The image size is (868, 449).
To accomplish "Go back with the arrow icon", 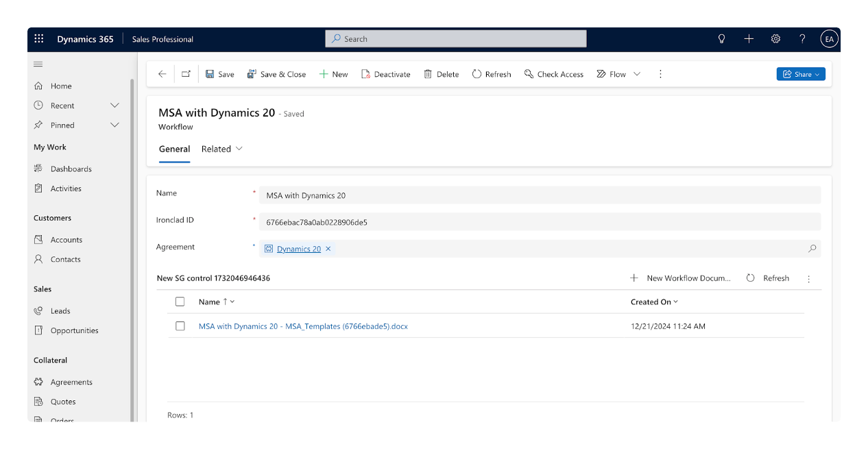I will pos(162,74).
